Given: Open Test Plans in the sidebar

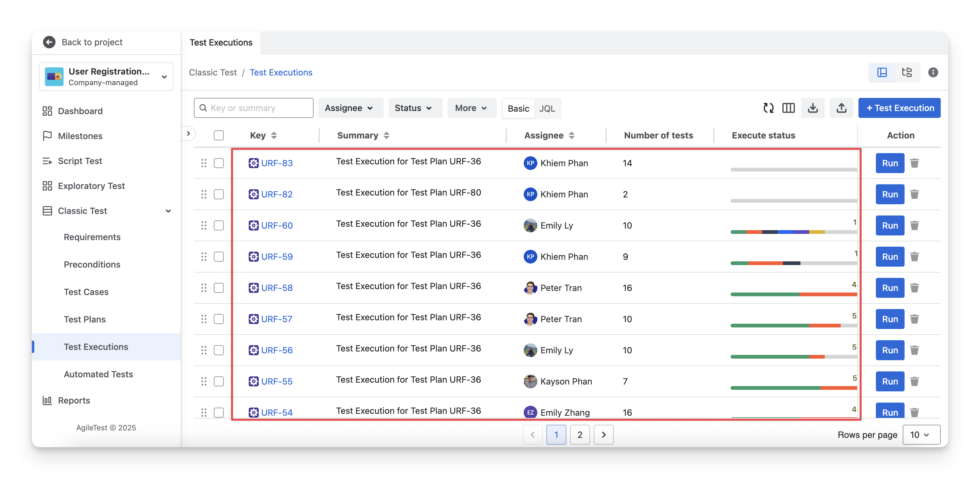Looking at the screenshot, I should 85,319.
